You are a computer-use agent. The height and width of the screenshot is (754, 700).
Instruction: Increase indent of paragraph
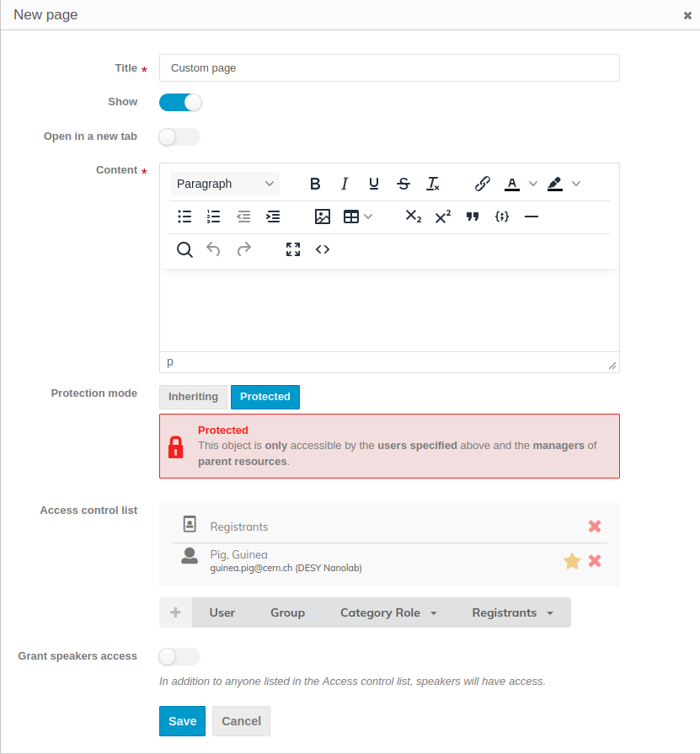tap(273, 217)
